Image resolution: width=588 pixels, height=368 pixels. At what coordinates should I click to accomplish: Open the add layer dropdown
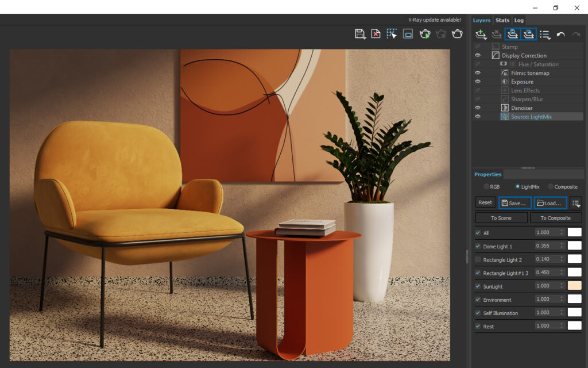point(481,34)
